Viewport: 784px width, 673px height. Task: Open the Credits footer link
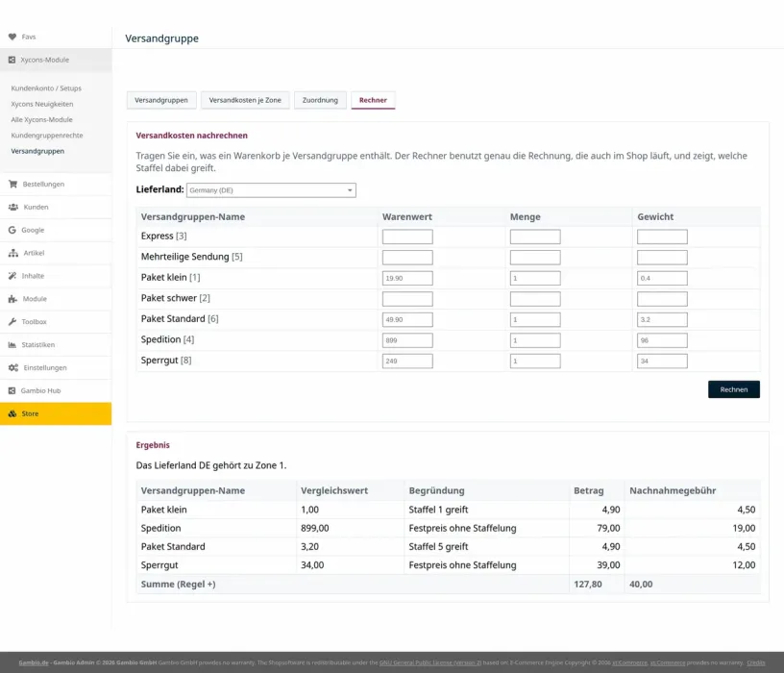(x=756, y=662)
